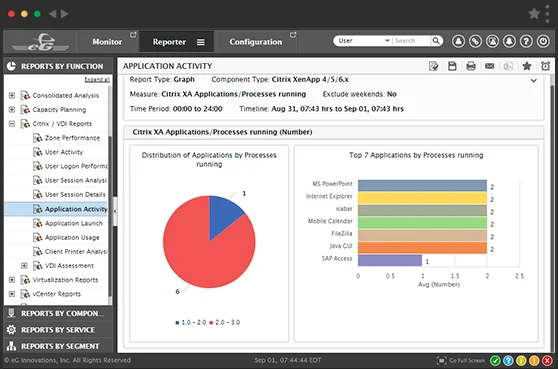558x369 pixels.
Task: Schedule report with alarm clock icon
Action: (x=545, y=66)
